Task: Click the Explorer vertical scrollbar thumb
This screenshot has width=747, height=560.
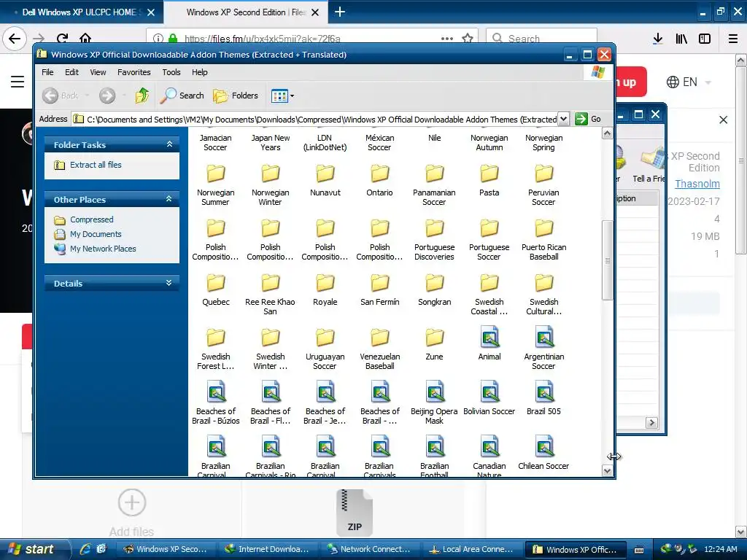Action: 607,260
